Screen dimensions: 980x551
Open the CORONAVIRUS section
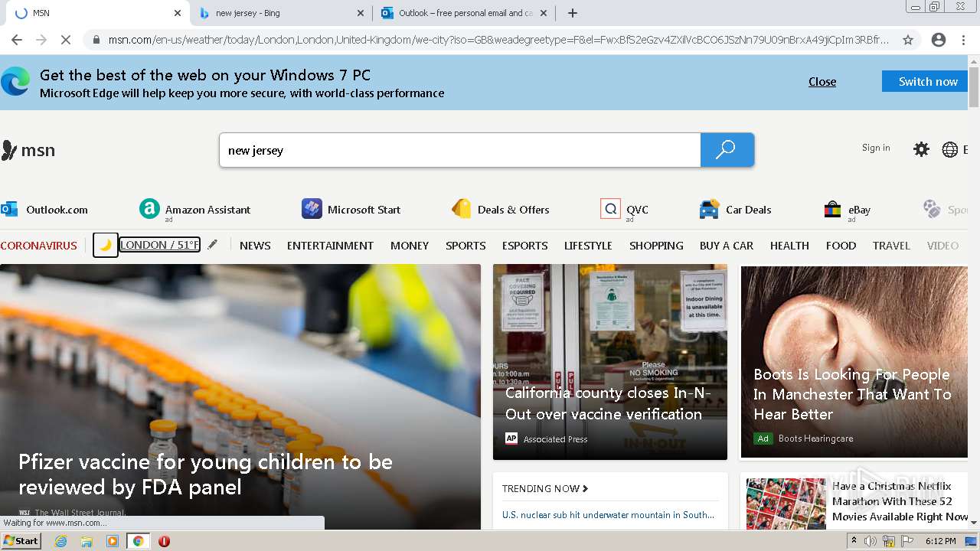click(x=39, y=246)
